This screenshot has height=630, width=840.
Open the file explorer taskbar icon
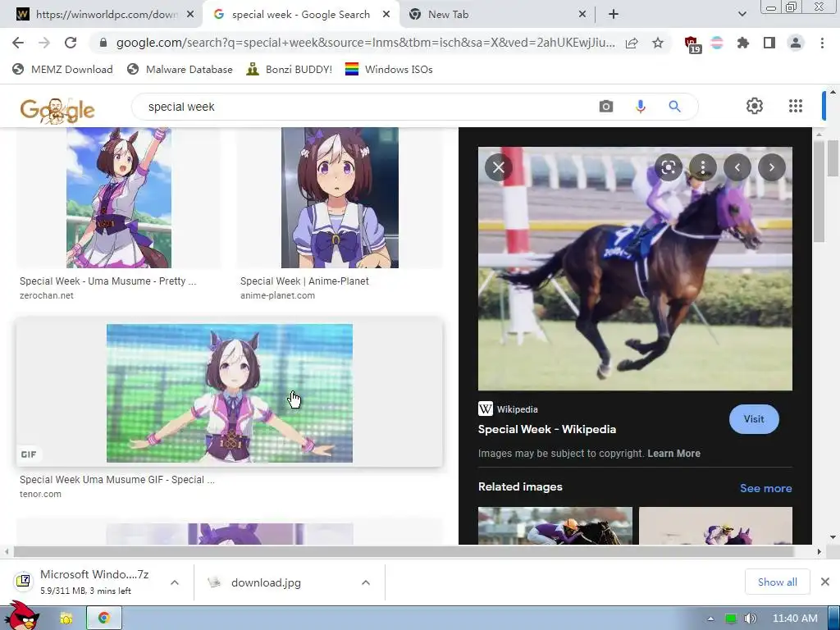click(66, 619)
